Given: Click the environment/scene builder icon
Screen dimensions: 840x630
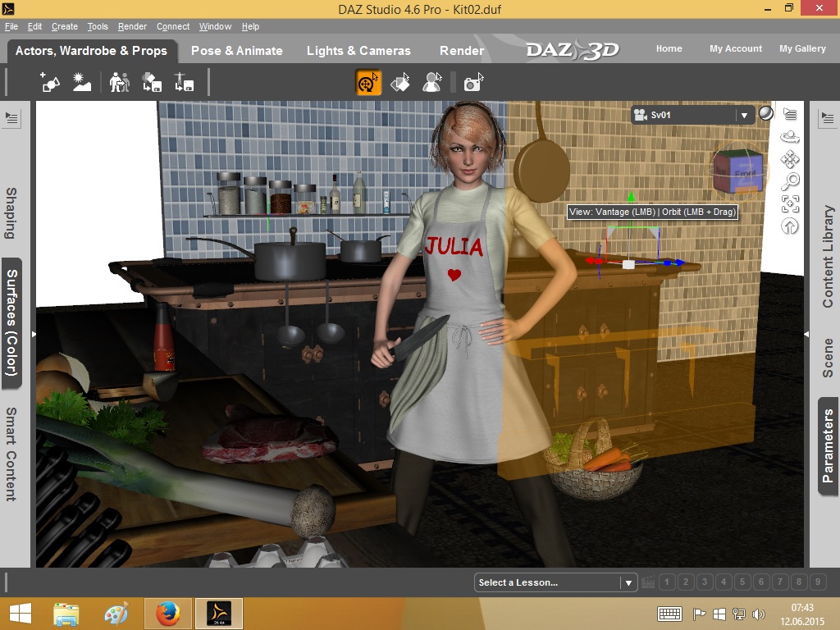Looking at the screenshot, I should [82, 83].
